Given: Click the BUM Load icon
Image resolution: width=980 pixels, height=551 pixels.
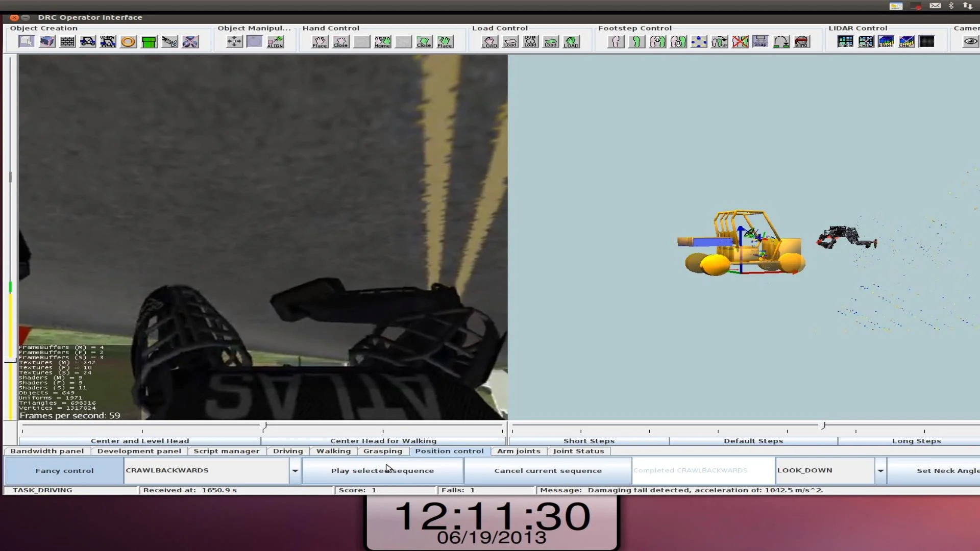Looking at the screenshot, I should (x=530, y=41).
